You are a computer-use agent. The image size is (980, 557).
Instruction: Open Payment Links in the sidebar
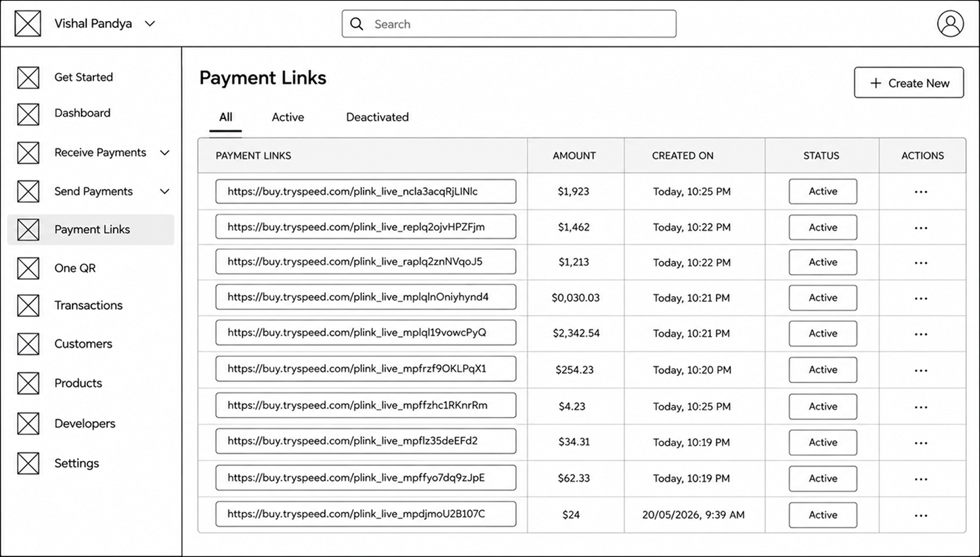91,229
